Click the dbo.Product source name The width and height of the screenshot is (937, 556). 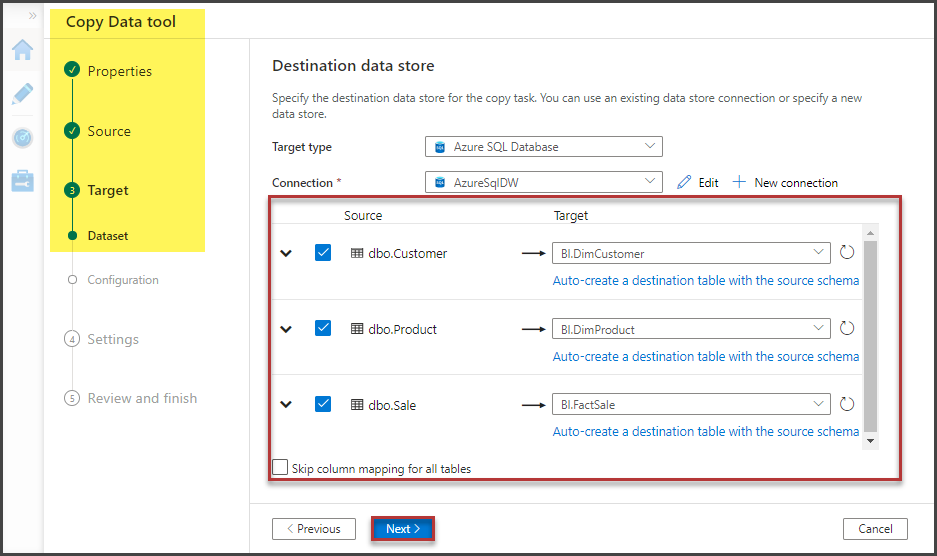(x=402, y=329)
